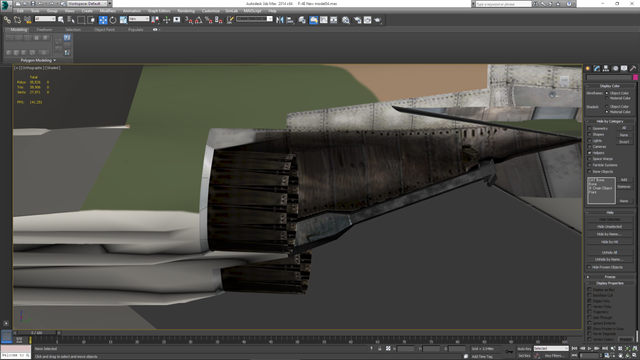Click the Zoom Extents All viewport icon
The height and width of the screenshot is (360, 640).
(x=635, y=348)
